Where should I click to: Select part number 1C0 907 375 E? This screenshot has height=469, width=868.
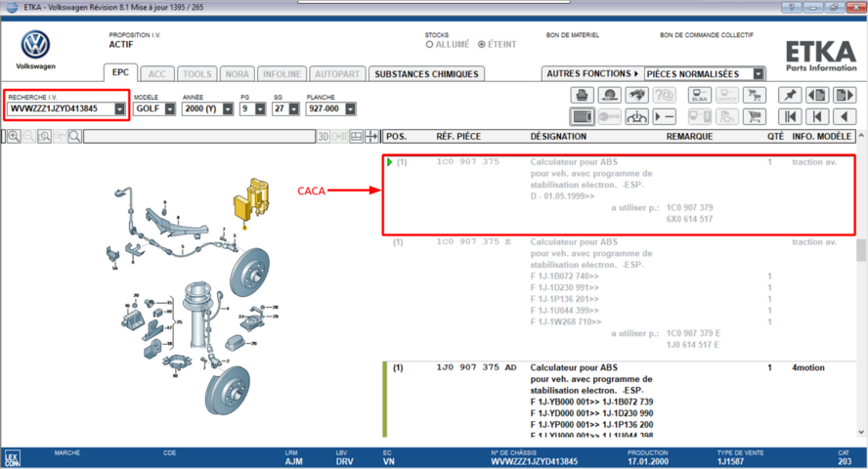click(474, 241)
